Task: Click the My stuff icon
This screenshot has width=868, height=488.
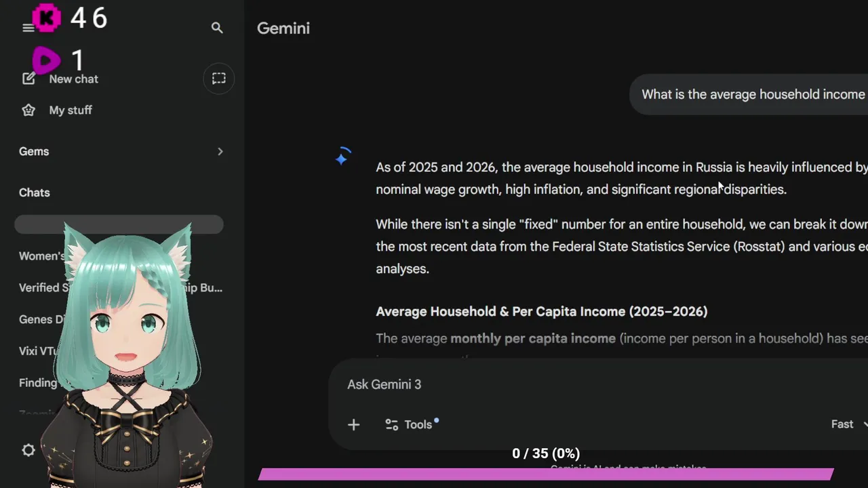Action: point(28,110)
